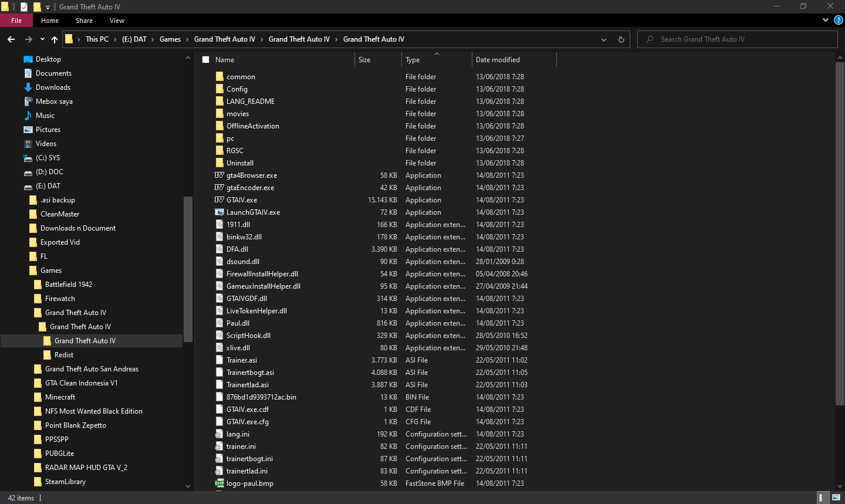Viewport: 845px width, 504px height.
Task: Go back with the left arrow button
Action: pos(11,39)
